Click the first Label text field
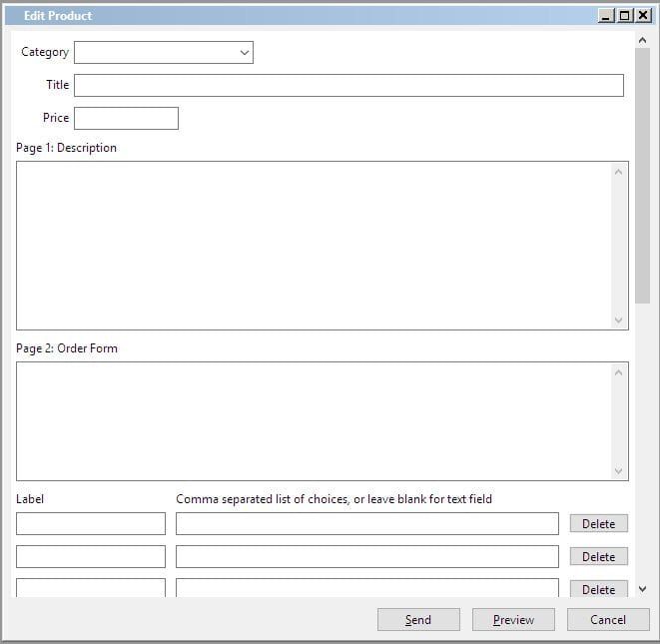This screenshot has width=660, height=644. coord(91,523)
